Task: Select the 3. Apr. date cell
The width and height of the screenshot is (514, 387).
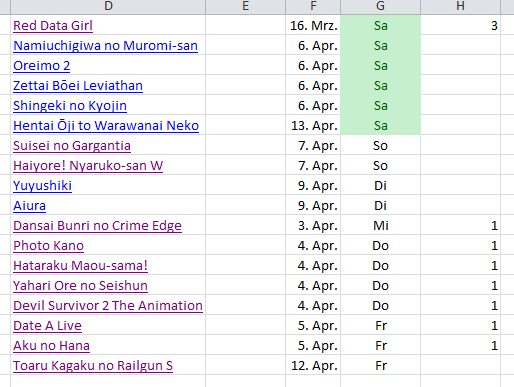Action: coord(313,226)
